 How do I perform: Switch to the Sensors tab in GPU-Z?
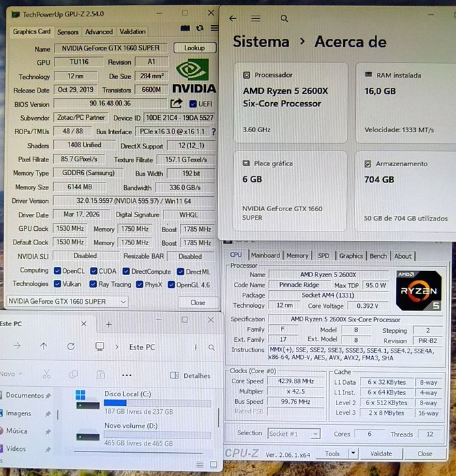tap(67, 32)
